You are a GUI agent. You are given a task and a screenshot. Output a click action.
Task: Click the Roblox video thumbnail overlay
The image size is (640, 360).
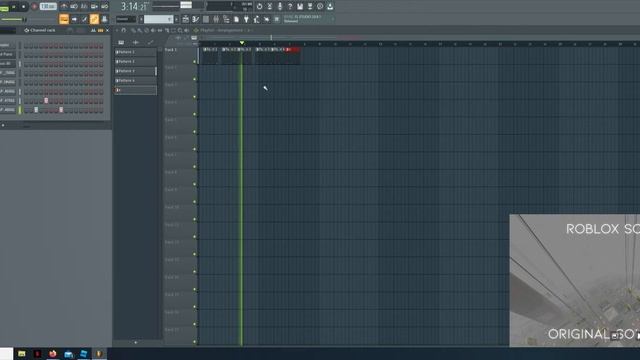pyautogui.click(x=575, y=280)
